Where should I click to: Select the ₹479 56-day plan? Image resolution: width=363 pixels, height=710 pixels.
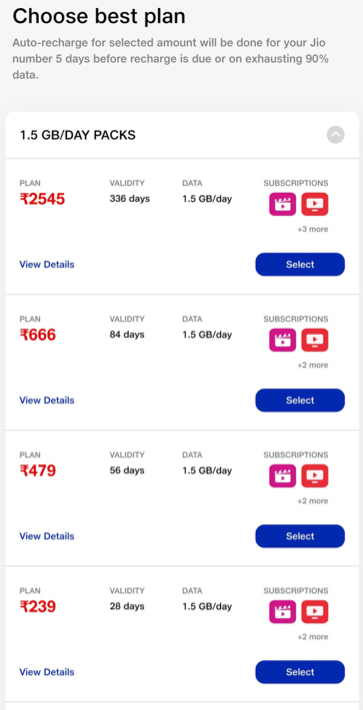click(x=300, y=536)
